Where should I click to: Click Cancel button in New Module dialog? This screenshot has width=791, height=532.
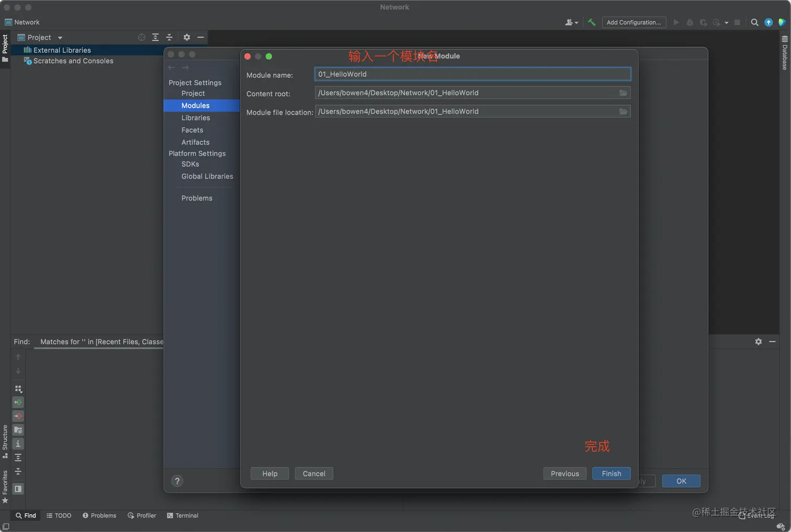click(x=314, y=473)
